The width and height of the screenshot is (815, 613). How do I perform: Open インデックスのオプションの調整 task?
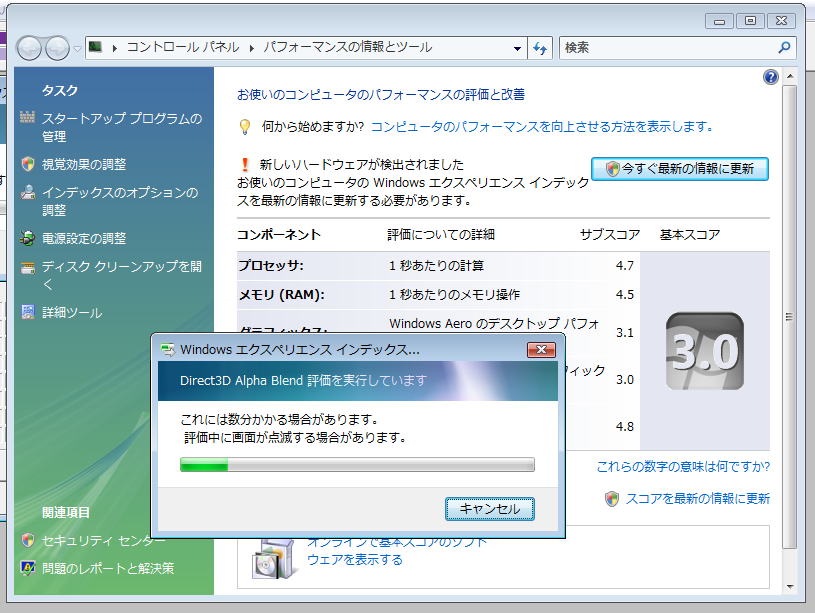pos(120,201)
